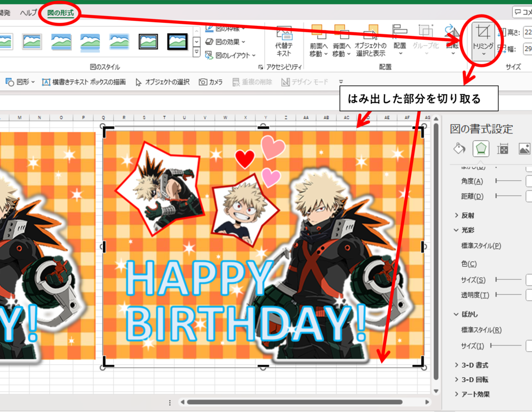The width and height of the screenshot is (532, 412).
Task: Click the 角度(A) slider
Action: [x=508, y=181]
